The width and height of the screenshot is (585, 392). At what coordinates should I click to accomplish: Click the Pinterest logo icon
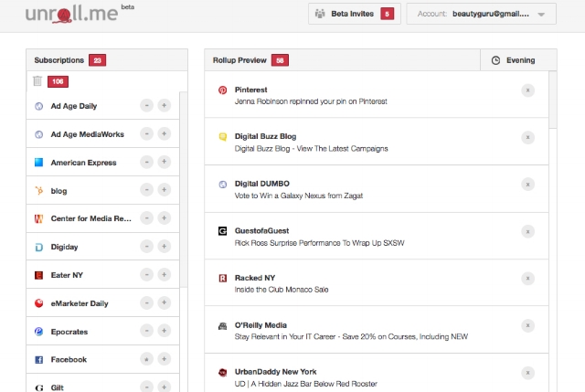click(222, 90)
